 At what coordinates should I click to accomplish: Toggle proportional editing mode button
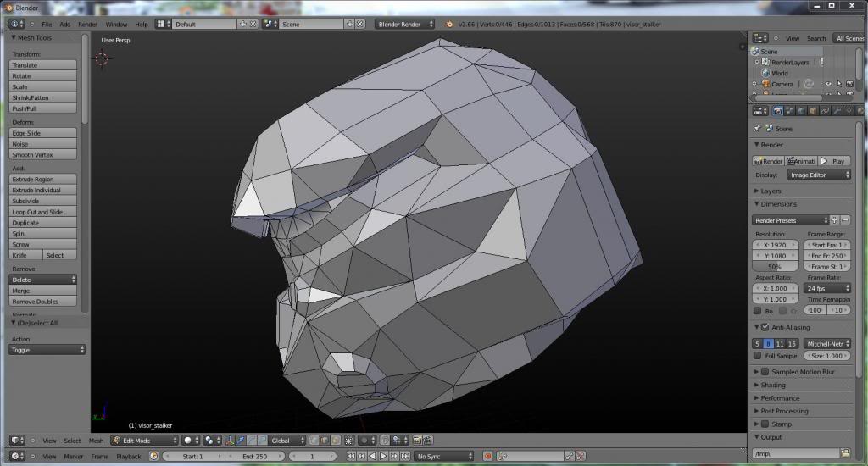[x=366, y=441]
